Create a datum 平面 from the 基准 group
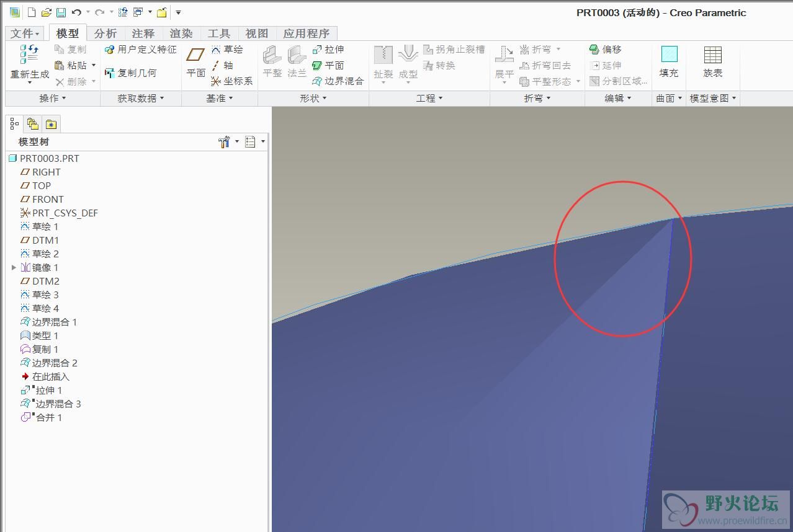 [x=196, y=62]
